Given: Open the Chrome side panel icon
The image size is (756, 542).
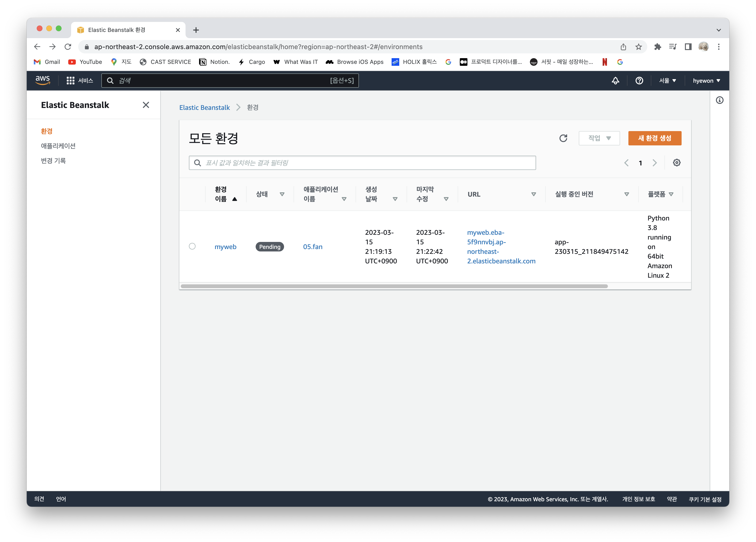Looking at the screenshot, I should [x=688, y=47].
